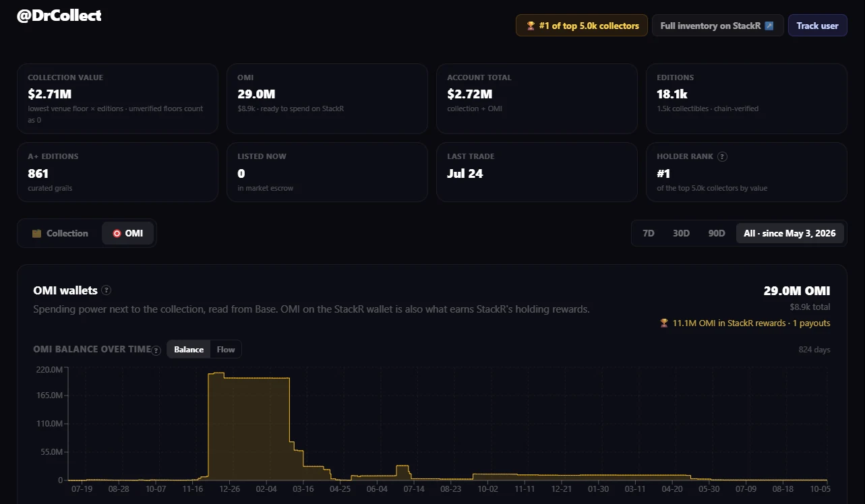Click the OMI 29.0M stat value

(256, 94)
